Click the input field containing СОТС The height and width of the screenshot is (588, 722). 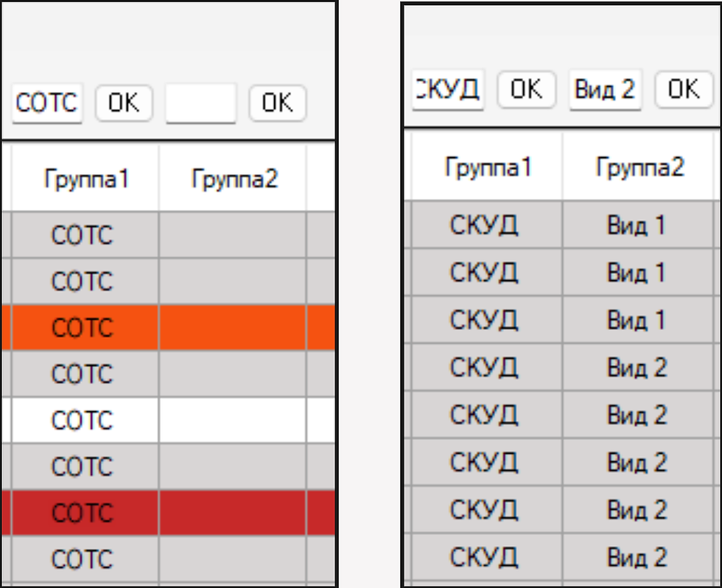click(x=47, y=103)
